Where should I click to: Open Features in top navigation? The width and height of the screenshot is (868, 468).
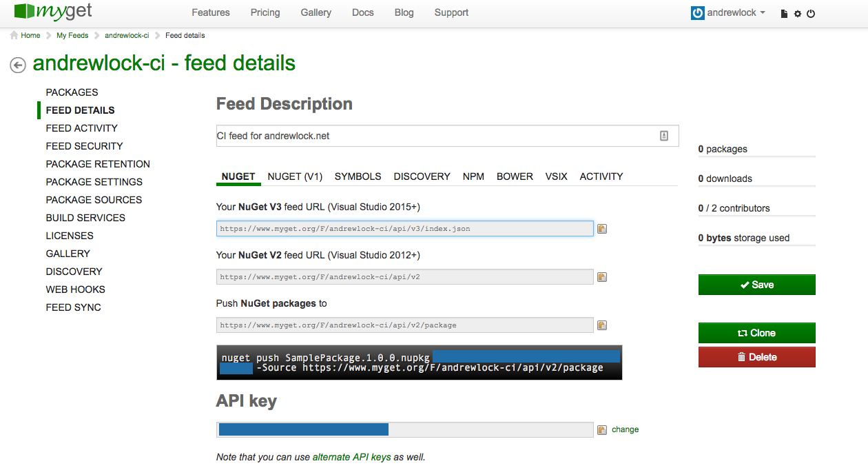pos(211,12)
